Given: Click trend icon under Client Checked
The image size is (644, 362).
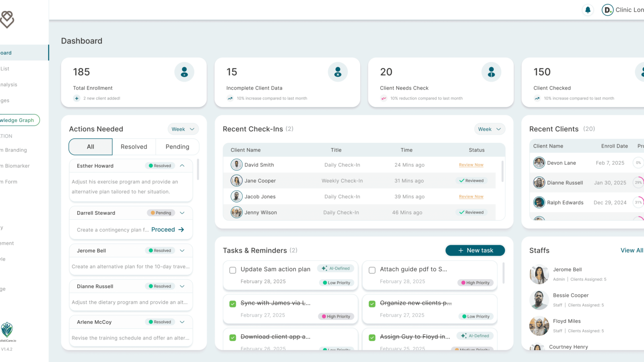Looking at the screenshot, I should (x=537, y=98).
